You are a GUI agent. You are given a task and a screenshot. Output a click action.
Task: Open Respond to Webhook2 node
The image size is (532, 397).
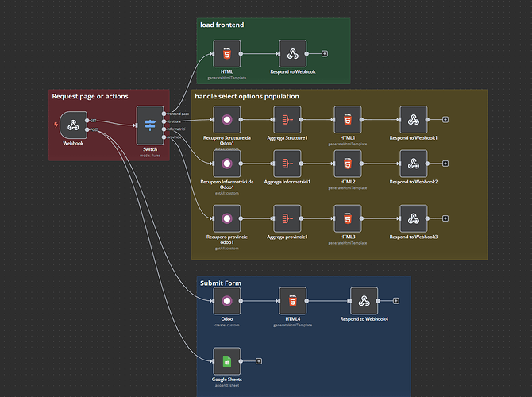coord(414,164)
